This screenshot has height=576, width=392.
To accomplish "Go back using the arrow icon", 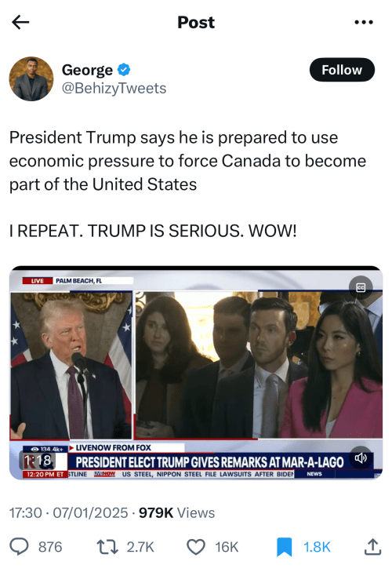I will pos(20,23).
